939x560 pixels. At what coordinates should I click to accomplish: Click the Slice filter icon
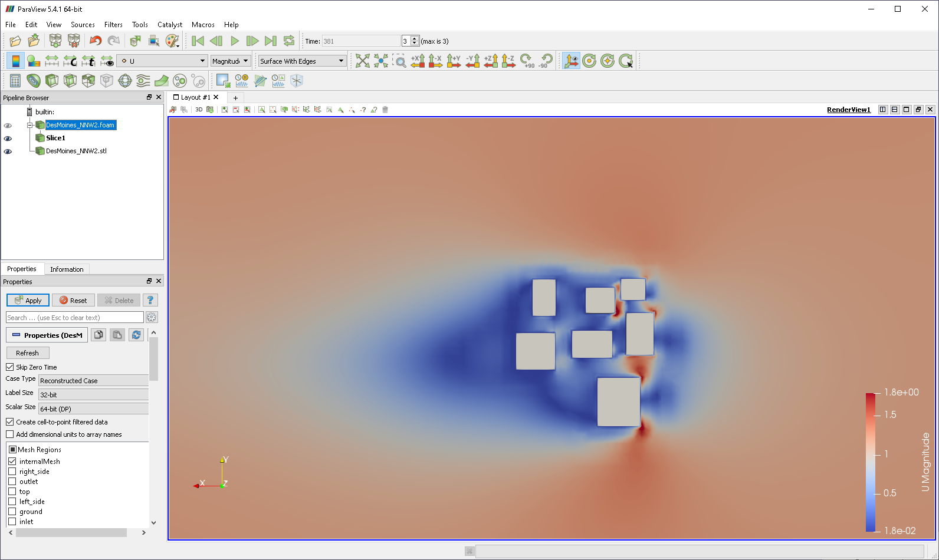coord(70,81)
